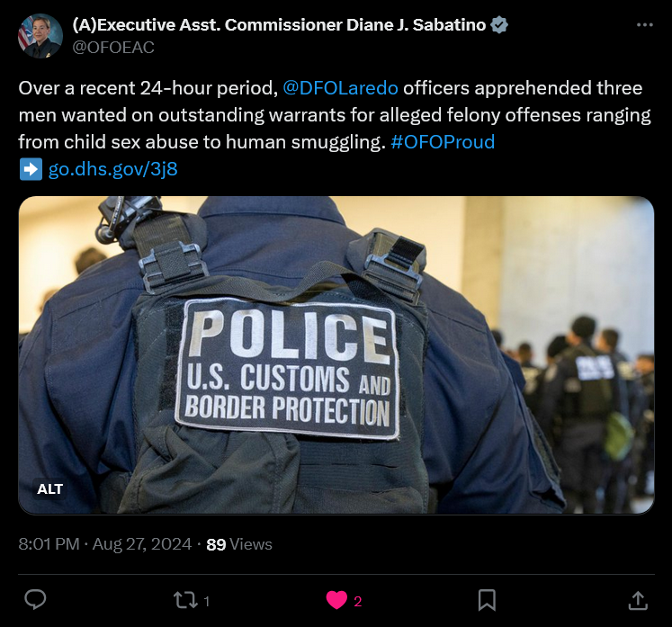This screenshot has height=627, width=672.
Task: Bookmark this post
Action: (x=487, y=600)
